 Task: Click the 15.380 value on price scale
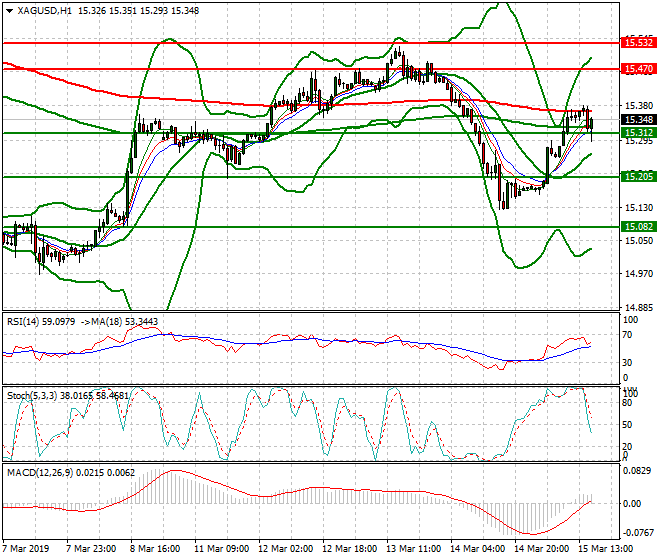(637, 105)
